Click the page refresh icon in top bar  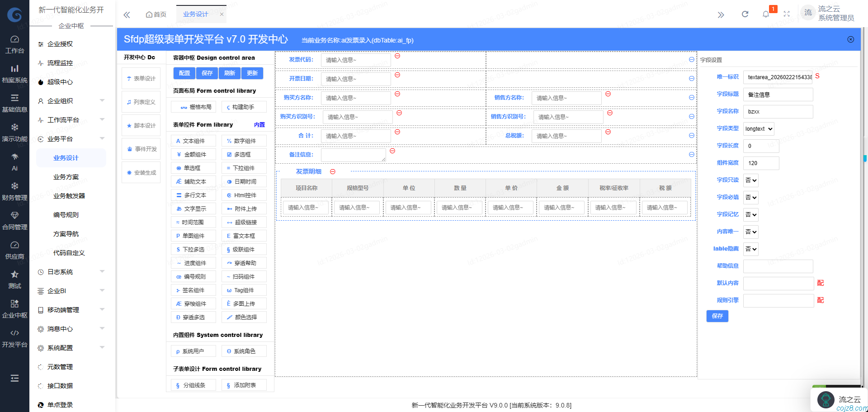[x=745, y=14]
